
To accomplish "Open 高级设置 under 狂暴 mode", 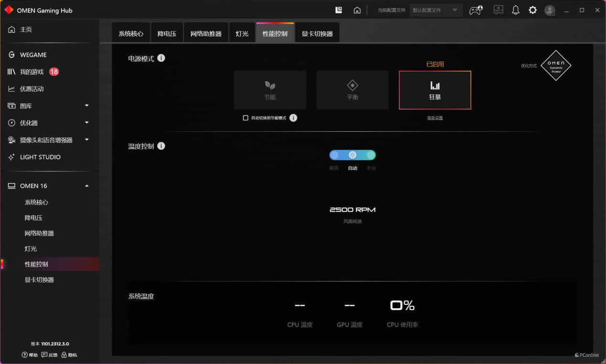I will pos(435,118).
